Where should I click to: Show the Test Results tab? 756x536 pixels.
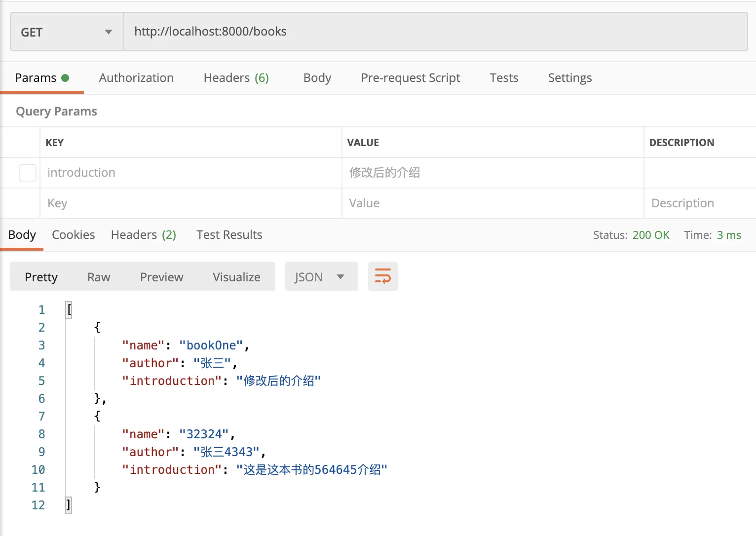coord(229,235)
